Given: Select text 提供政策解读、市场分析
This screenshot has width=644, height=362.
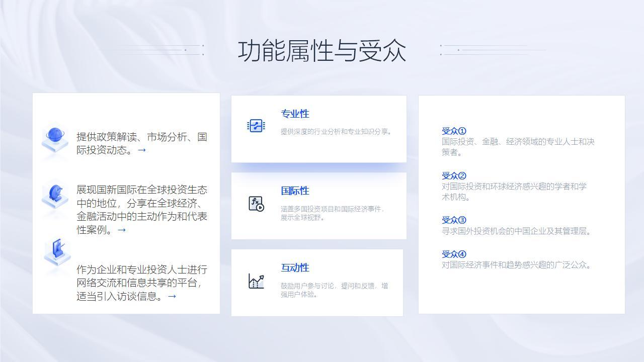Looking at the screenshot, I should (x=132, y=137).
